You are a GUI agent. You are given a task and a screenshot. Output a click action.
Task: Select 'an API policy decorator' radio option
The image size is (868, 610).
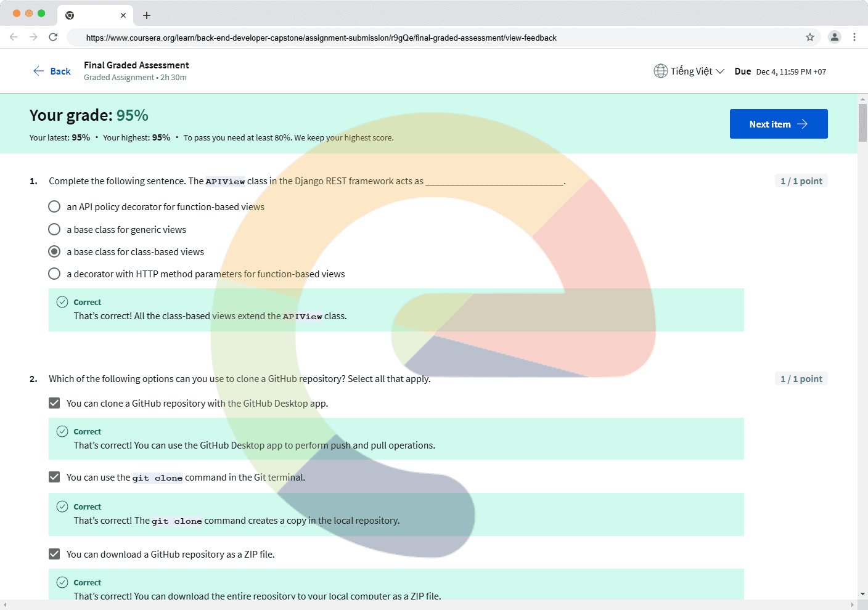[x=54, y=206]
